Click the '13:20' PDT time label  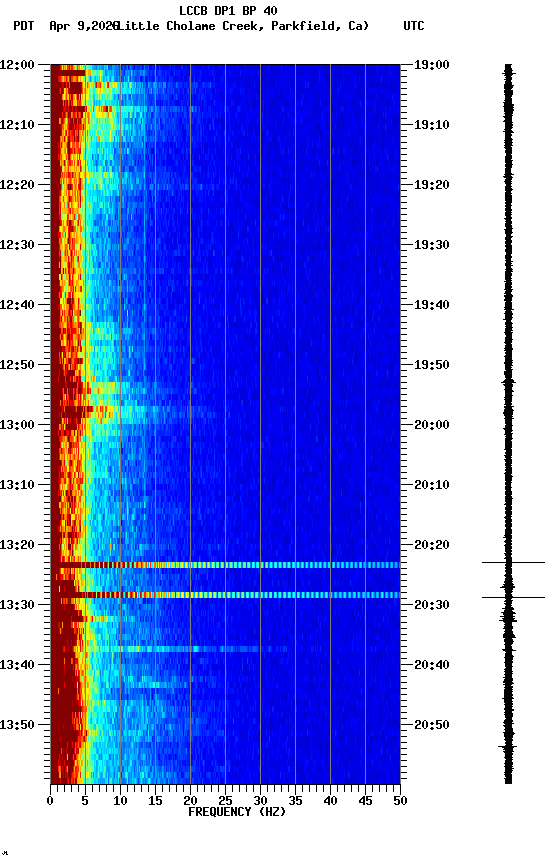click(x=17, y=545)
